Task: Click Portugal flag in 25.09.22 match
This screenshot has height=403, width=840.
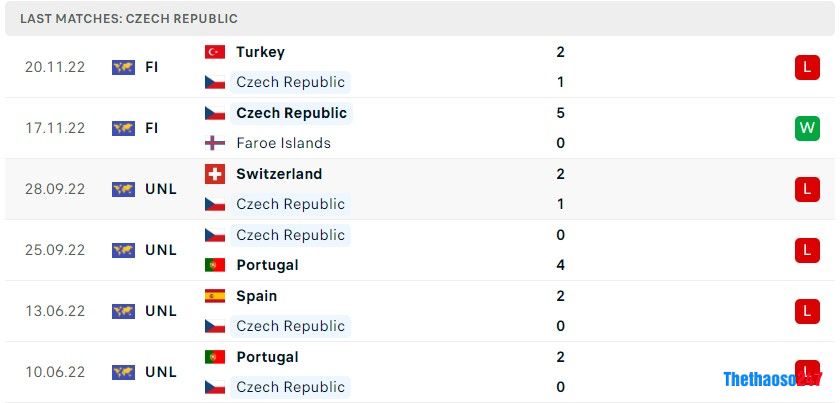Action: click(x=215, y=265)
